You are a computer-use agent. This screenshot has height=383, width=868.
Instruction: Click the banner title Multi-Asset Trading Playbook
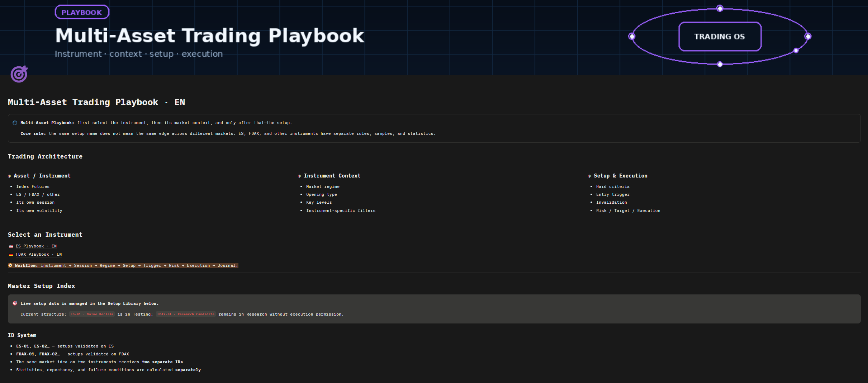[210, 36]
